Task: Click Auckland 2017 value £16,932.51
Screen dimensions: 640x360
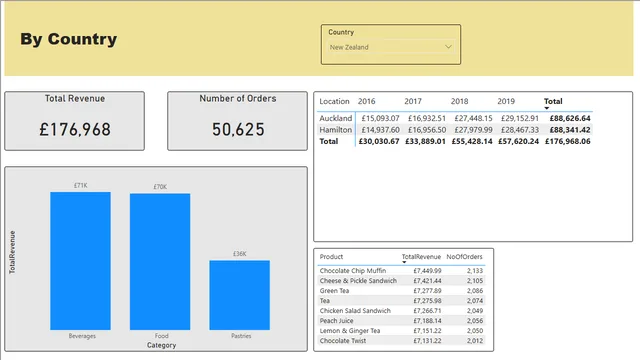Action: (427, 118)
